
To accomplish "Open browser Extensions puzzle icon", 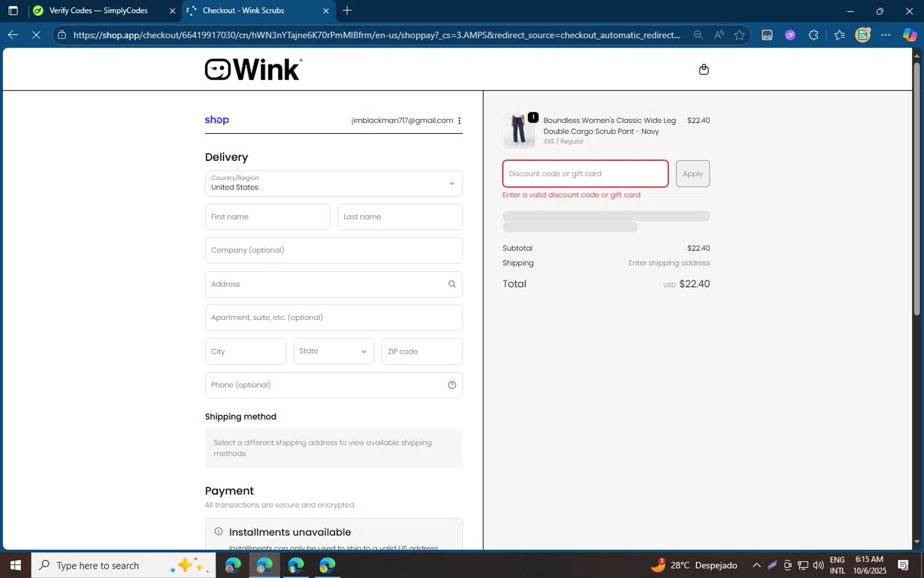I will click(813, 35).
